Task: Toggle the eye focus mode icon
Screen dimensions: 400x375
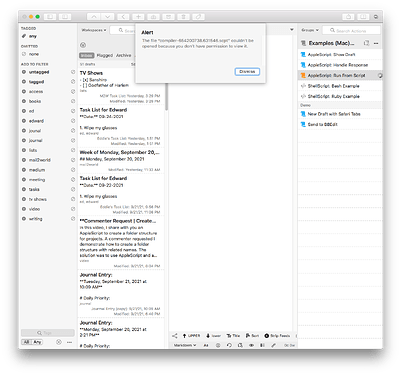Action: coord(251,345)
